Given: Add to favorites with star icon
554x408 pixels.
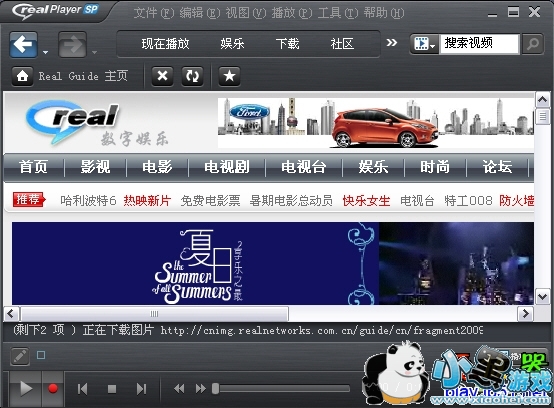Looking at the screenshot, I should (x=229, y=76).
